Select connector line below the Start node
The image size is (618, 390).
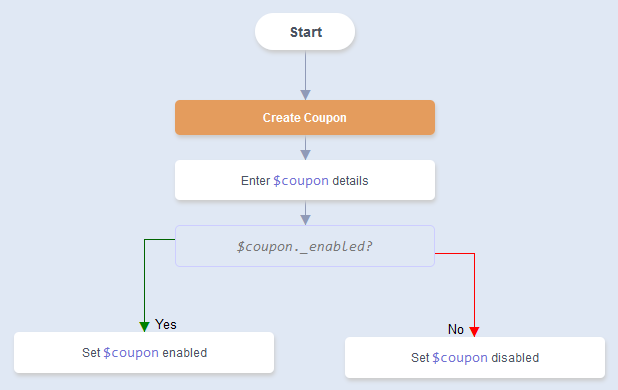click(x=305, y=70)
